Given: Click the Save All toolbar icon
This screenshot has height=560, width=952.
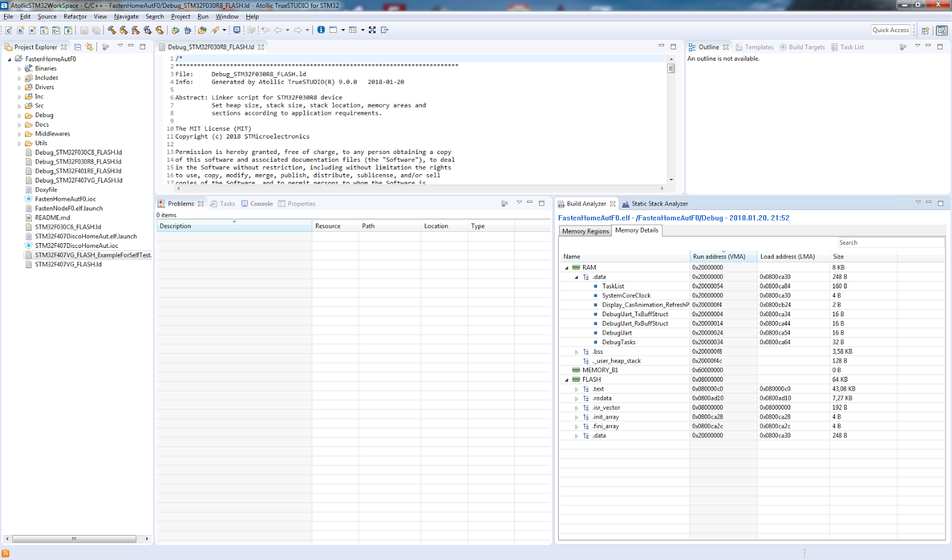Looking at the screenshot, I should (96, 30).
